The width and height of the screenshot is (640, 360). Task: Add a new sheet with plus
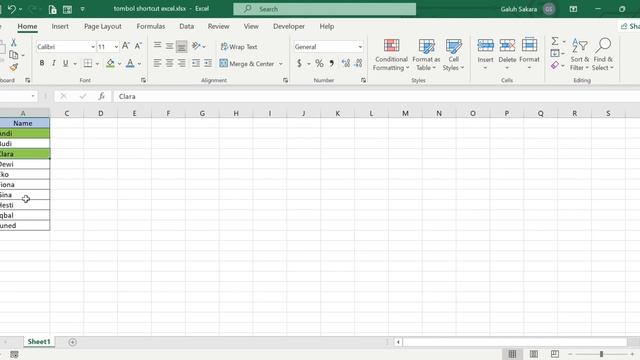pos(72,342)
